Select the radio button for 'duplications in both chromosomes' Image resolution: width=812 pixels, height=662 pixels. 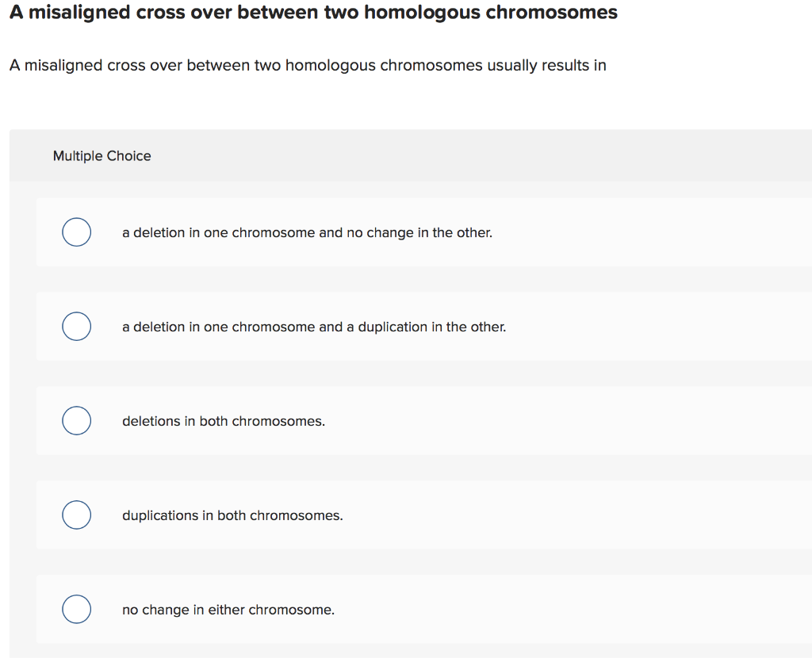76,515
